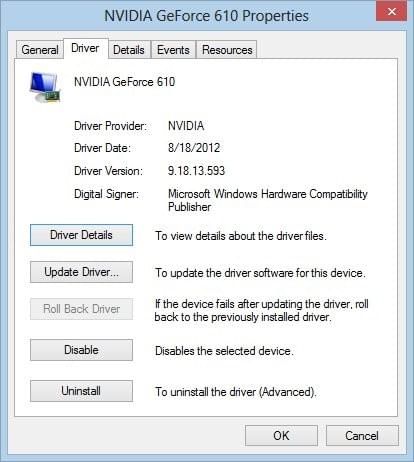414x462 pixels.
Task: Close the NVIDIA GeForce 610 Properties dialog
Action: pos(391,12)
